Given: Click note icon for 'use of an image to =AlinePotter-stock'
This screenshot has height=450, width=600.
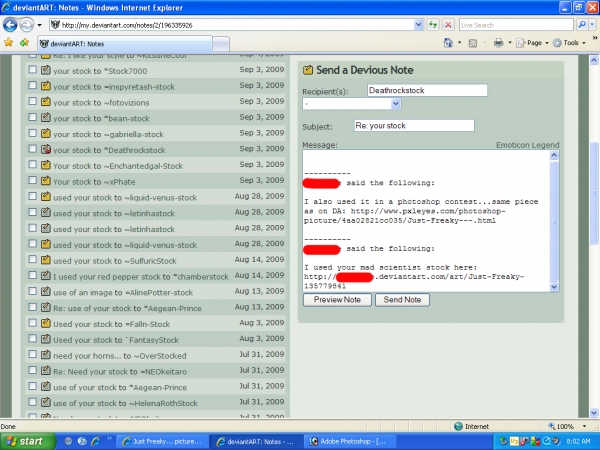Looking at the screenshot, I should pyautogui.click(x=46, y=292).
